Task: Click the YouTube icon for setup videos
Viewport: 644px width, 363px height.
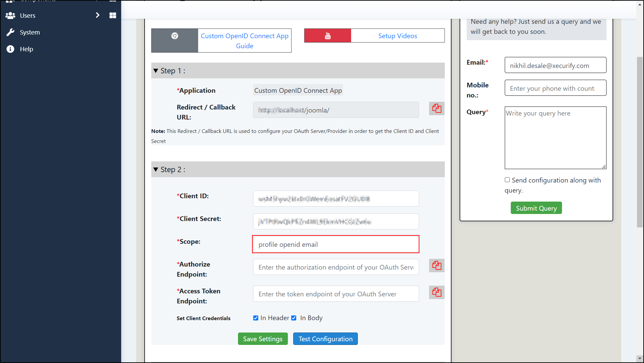Action: [x=327, y=36]
